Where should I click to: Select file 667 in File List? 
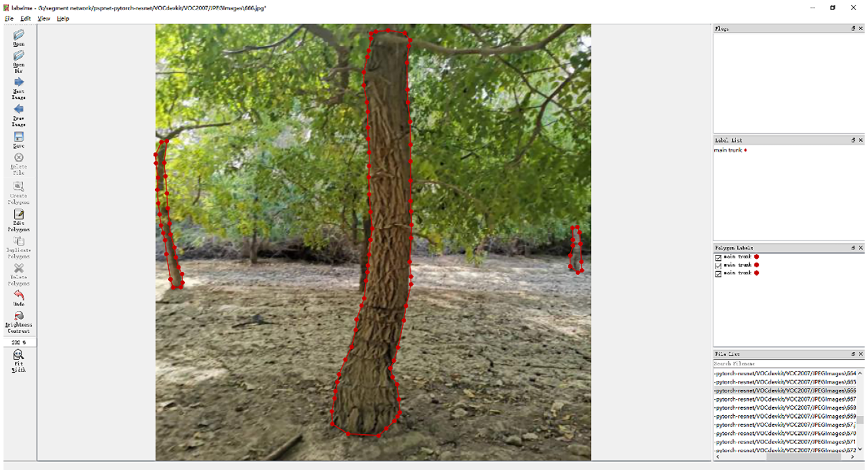[785, 399]
